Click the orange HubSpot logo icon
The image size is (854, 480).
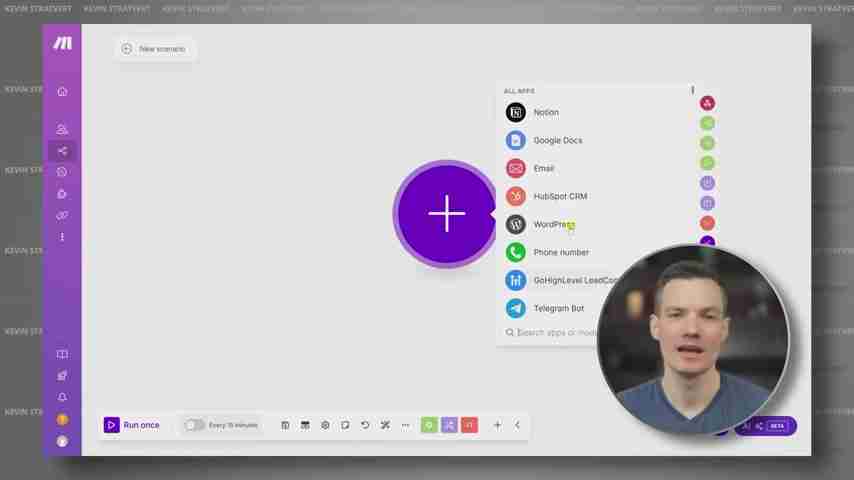coord(515,196)
